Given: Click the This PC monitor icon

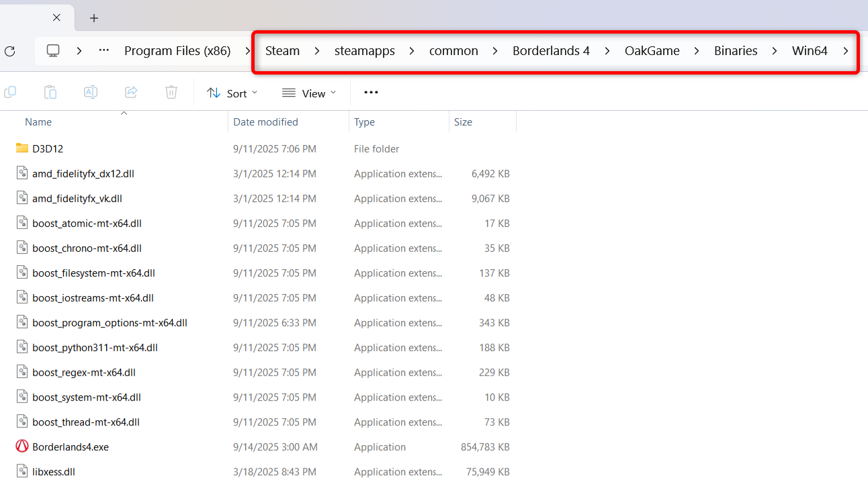Looking at the screenshot, I should 53,51.
